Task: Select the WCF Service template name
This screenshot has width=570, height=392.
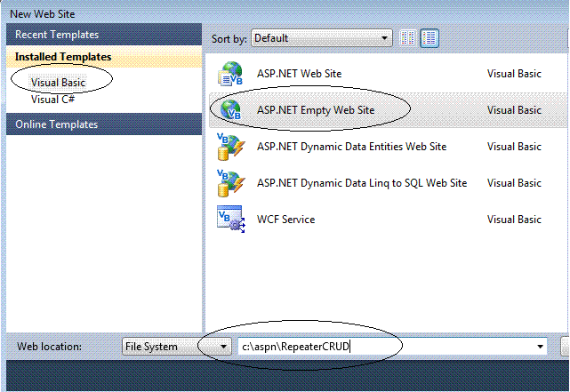Action: [285, 220]
